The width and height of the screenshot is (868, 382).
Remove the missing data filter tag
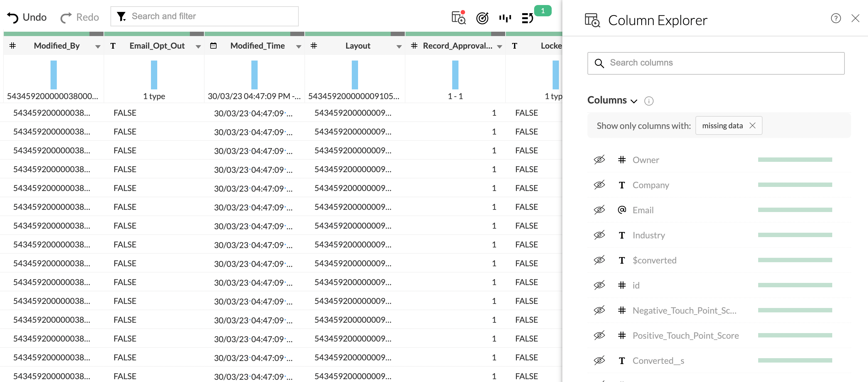pos(753,126)
